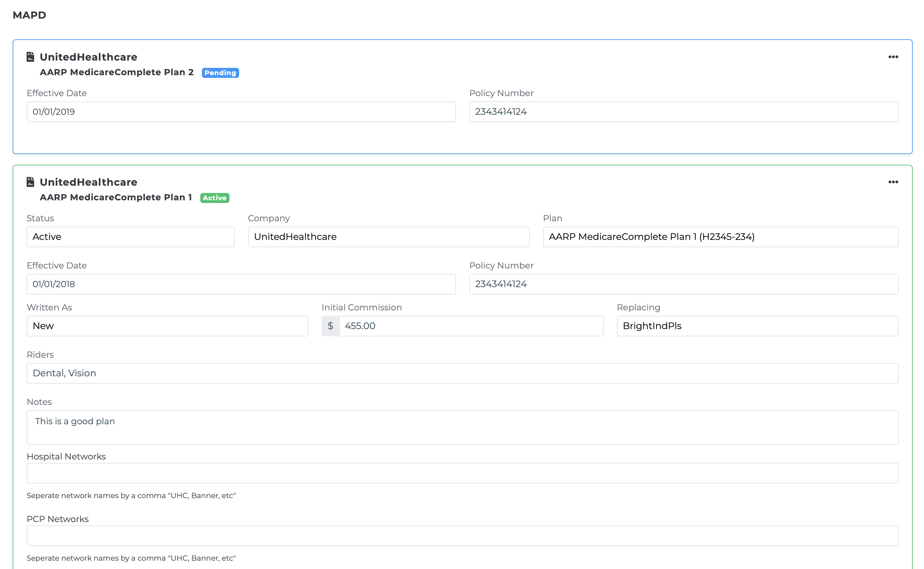Click the helper text under PCP Networks
The image size is (924, 569).
[x=131, y=558]
